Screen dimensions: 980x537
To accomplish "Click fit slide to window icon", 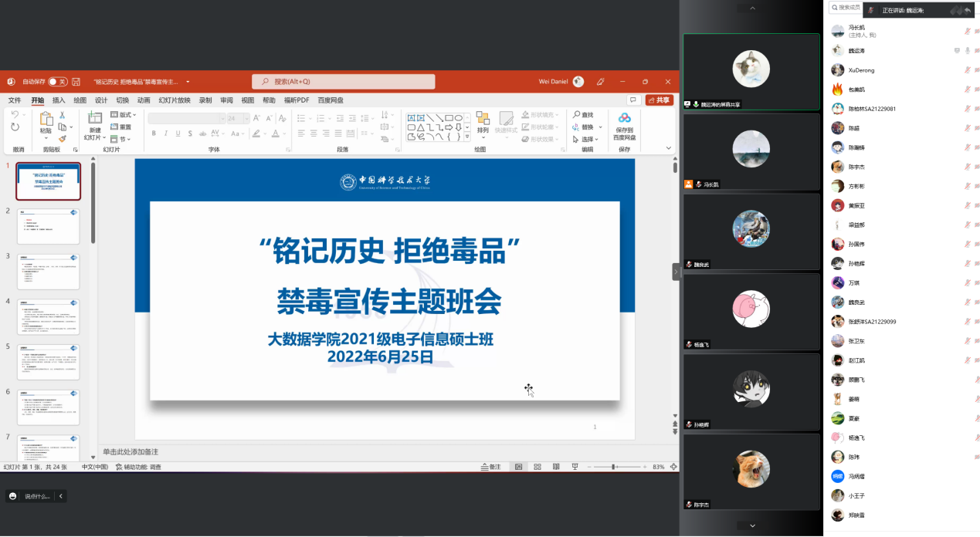I will (x=674, y=467).
